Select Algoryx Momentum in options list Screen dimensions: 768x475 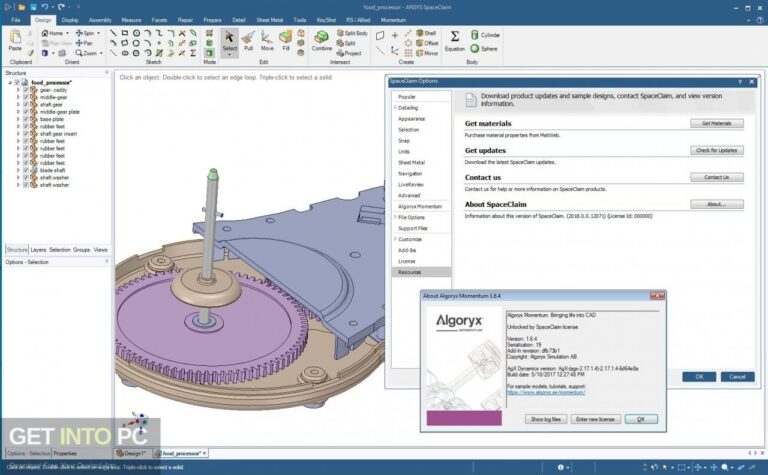[420, 206]
